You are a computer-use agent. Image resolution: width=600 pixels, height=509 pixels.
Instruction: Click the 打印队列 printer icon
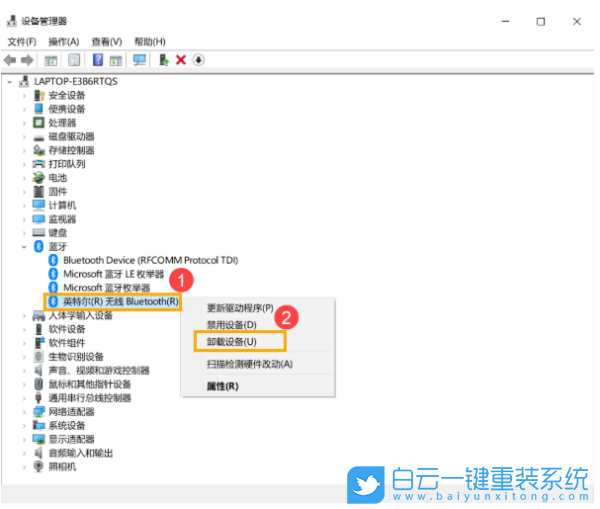coord(39,164)
